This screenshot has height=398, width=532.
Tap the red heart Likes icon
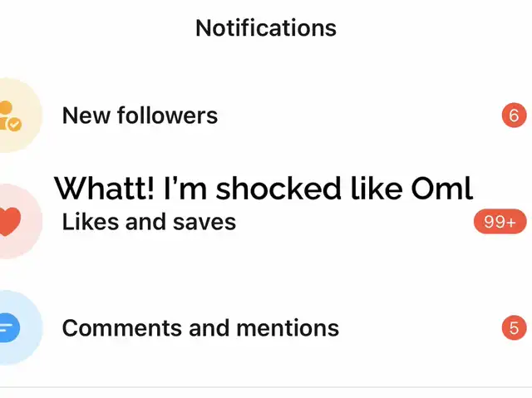[10, 222]
